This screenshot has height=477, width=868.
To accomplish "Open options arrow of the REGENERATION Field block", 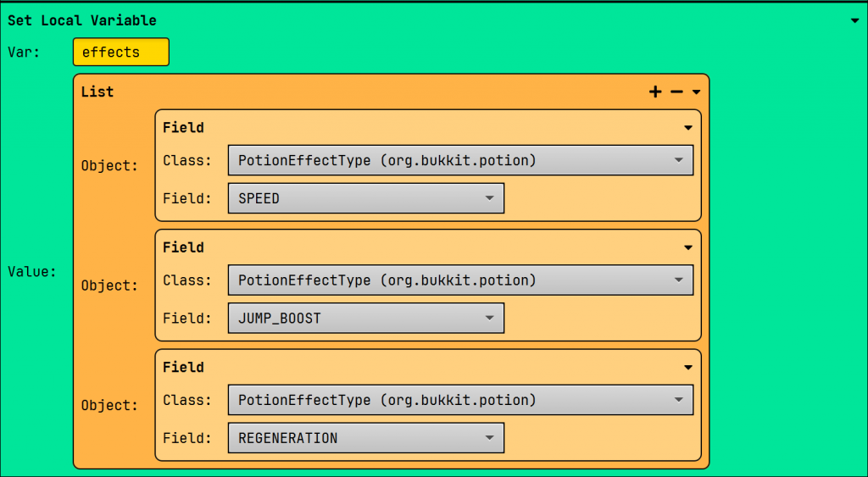I will point(688,368).
